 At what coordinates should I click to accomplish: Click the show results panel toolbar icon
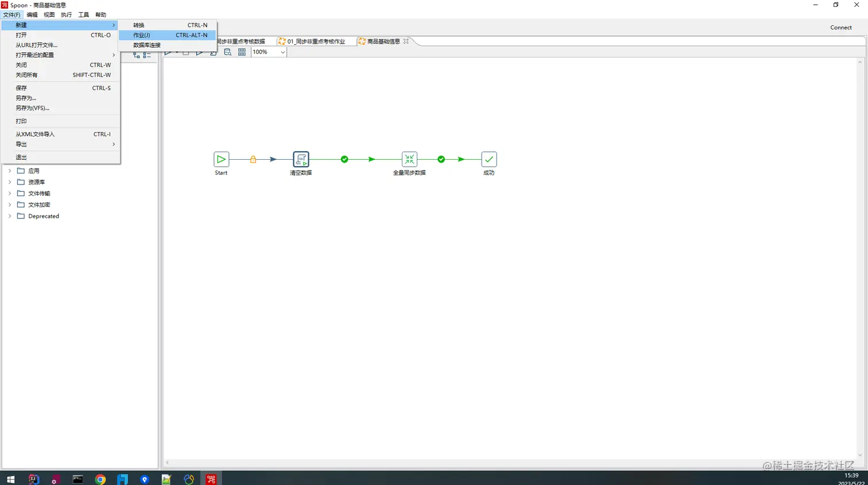tap(242, 52)
